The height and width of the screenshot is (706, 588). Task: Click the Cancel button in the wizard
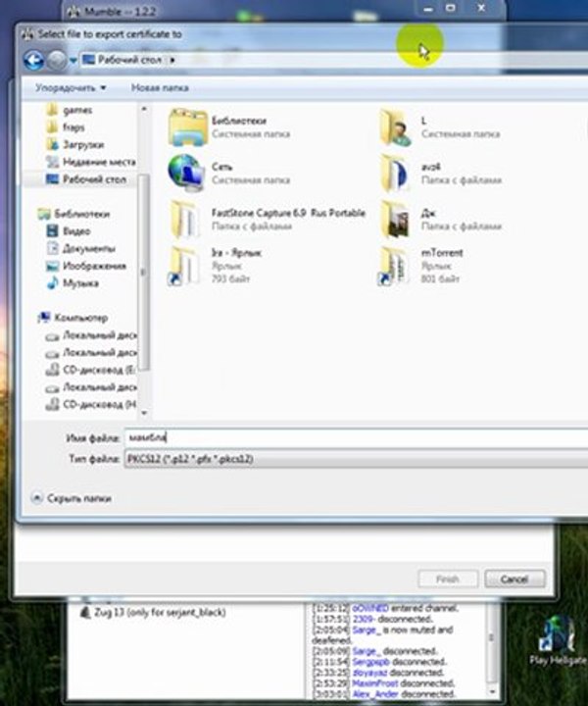pyautogui.click(x=514, y=580)
